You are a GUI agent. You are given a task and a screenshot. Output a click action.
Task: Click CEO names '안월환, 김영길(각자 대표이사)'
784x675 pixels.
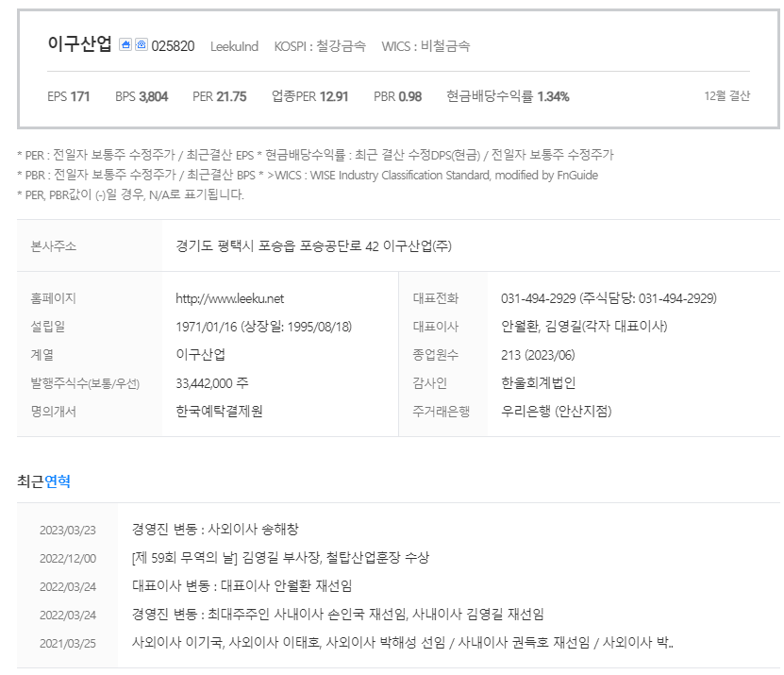pyautogui.click(x=584, y=327)
